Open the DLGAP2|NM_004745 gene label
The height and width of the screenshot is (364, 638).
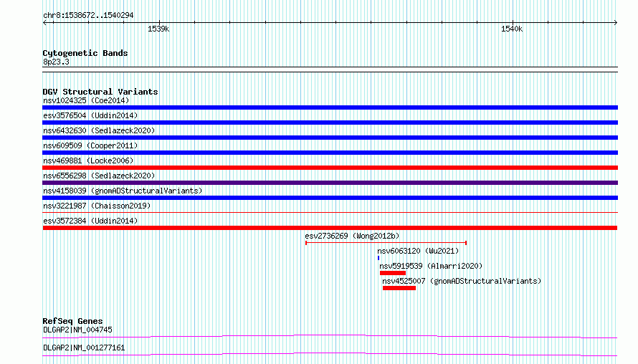[77, 330]
